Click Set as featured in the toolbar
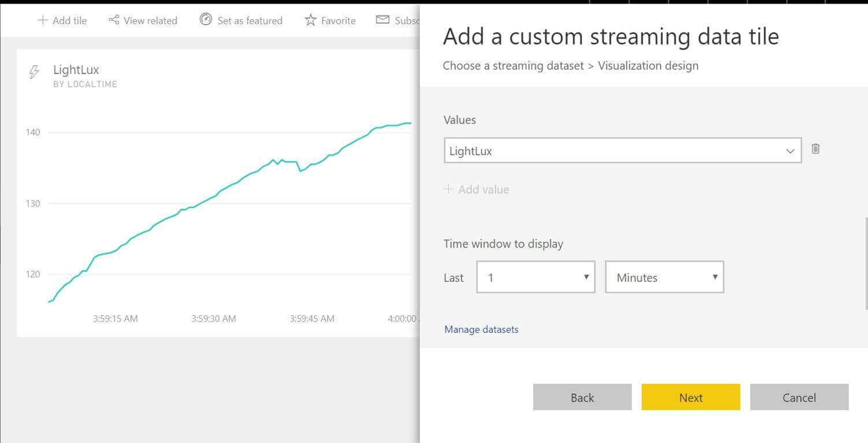This screenshot has height=443, width=868. (x=250, y=20)
